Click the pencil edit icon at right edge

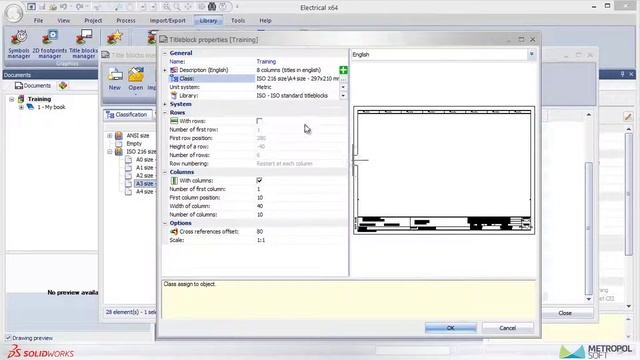click(x=628, y=117)
